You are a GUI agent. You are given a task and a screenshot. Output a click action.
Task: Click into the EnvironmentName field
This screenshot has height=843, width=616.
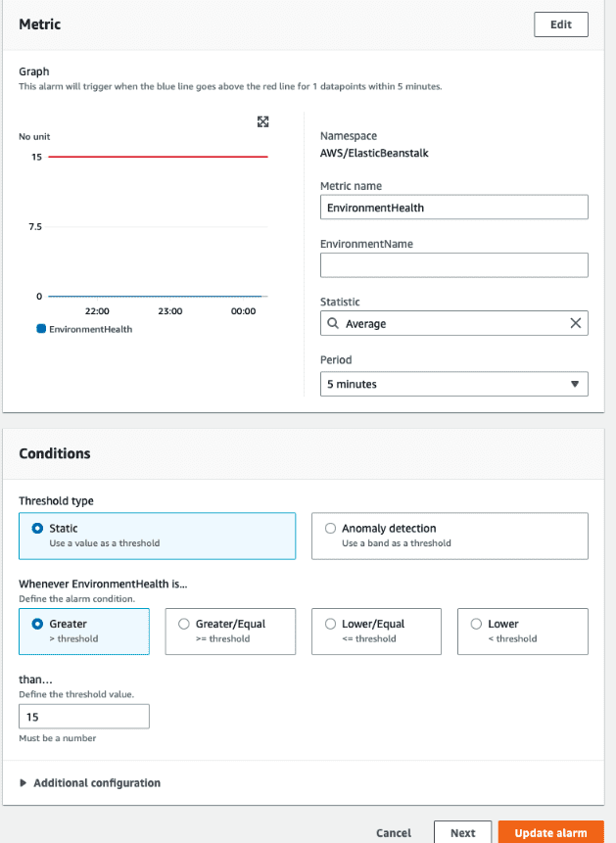pos(454,265)
